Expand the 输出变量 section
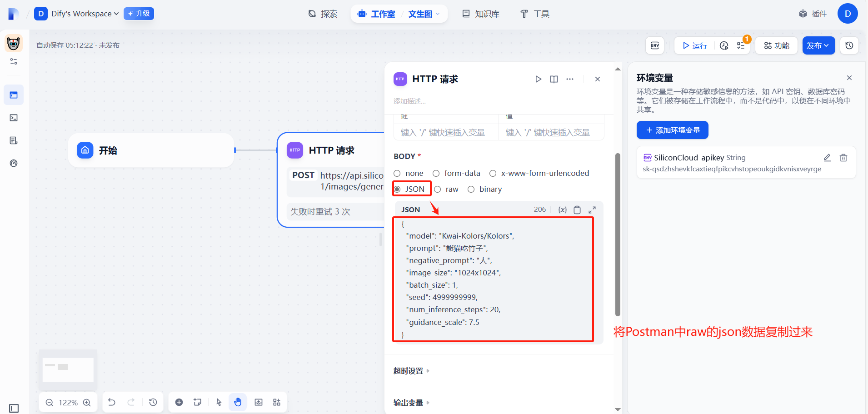This screenshot has width=868, height=414. [411, 403]
